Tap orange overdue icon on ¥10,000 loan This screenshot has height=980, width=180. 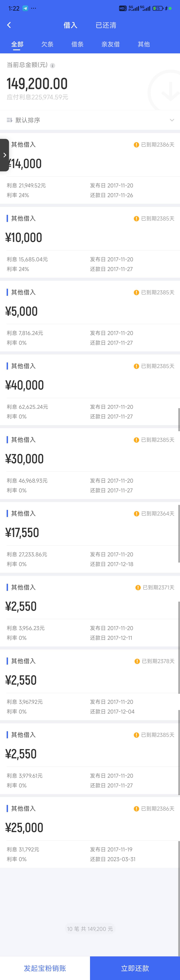[136, 219]
